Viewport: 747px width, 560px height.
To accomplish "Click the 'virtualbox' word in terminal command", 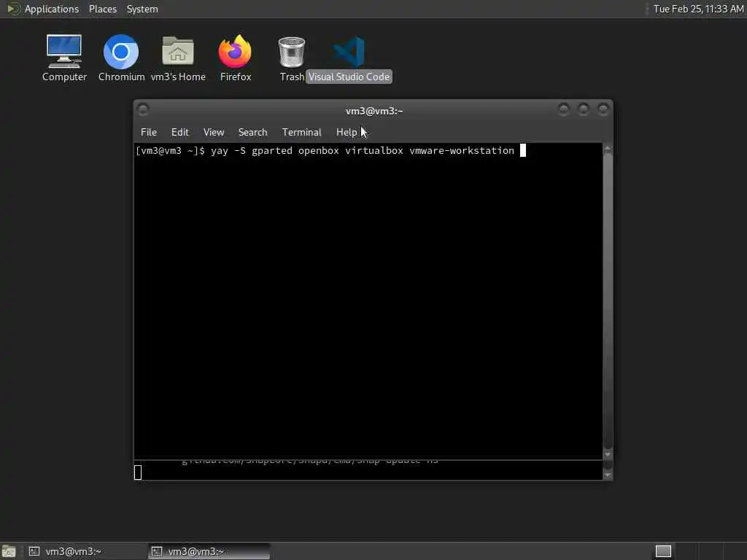I will click(374, 151).
